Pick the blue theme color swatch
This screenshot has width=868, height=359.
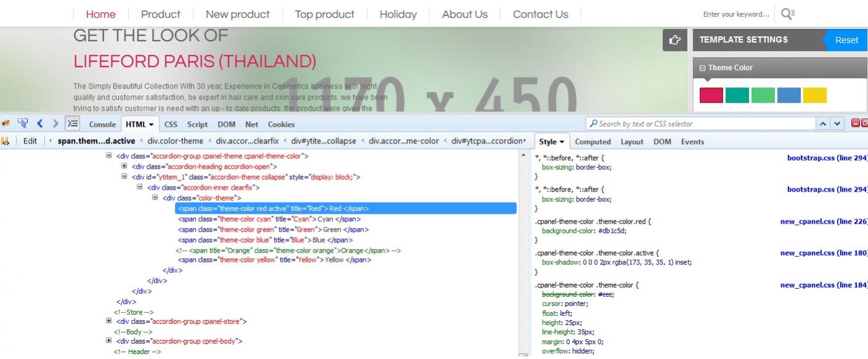pyautogui.click(x=789, y=95)
